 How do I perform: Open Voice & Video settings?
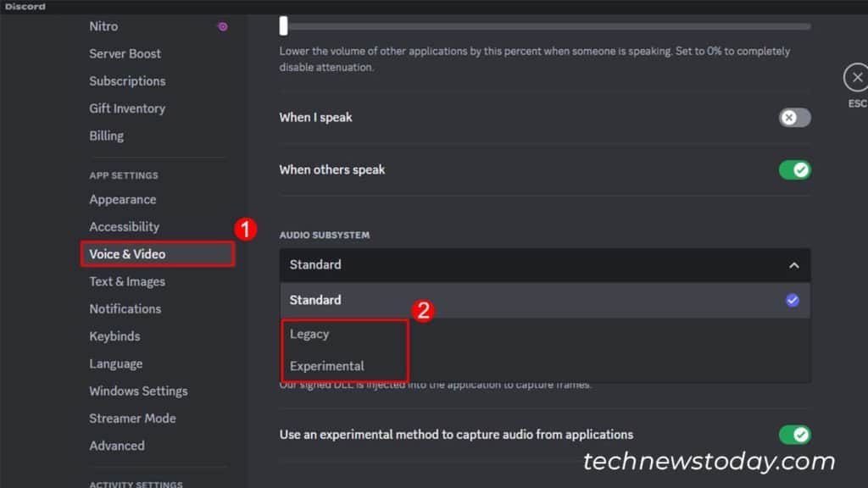(x=127, y=253)
